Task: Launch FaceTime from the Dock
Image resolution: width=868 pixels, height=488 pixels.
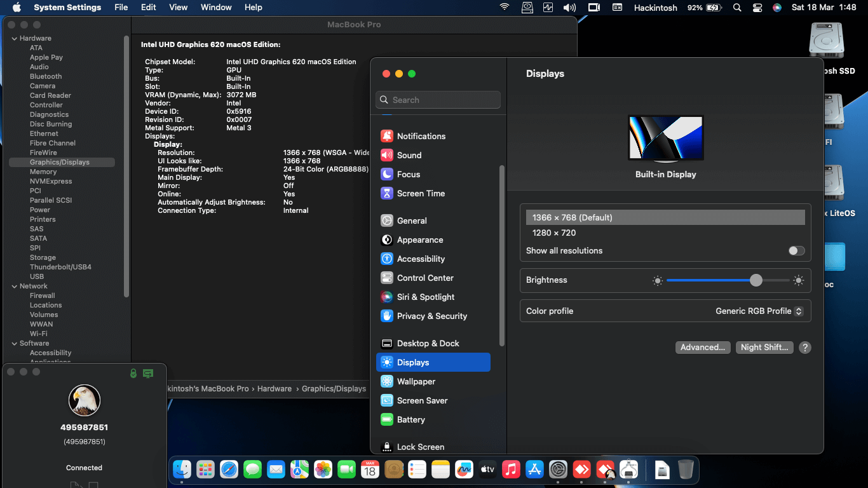Action: point(346,470)
